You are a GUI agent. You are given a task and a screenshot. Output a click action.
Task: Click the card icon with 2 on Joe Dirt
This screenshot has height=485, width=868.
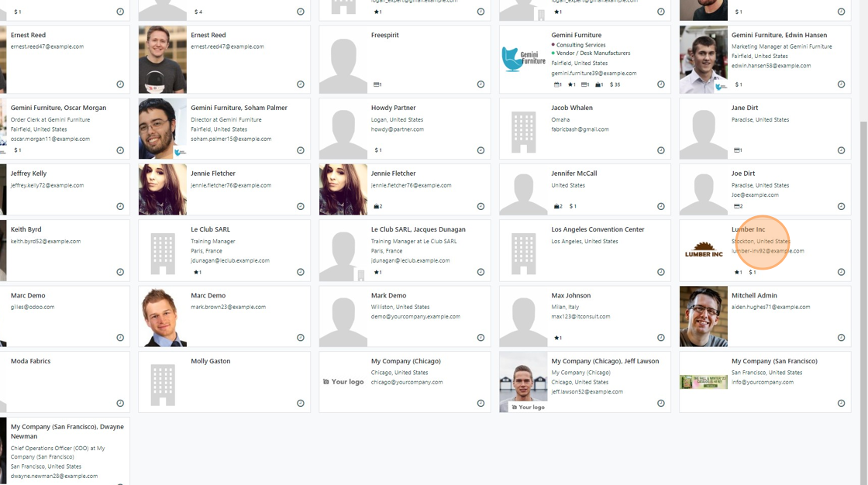[x=738, y=206]
